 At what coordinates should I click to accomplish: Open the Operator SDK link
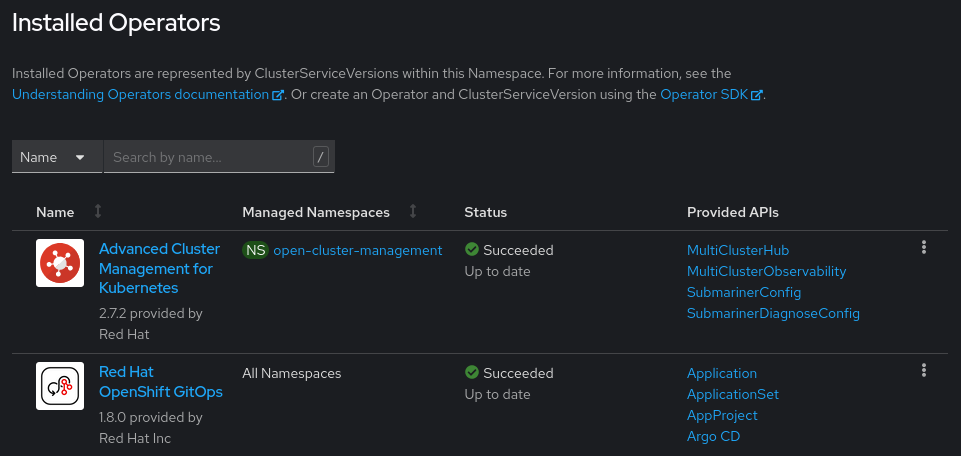[705, 94]
